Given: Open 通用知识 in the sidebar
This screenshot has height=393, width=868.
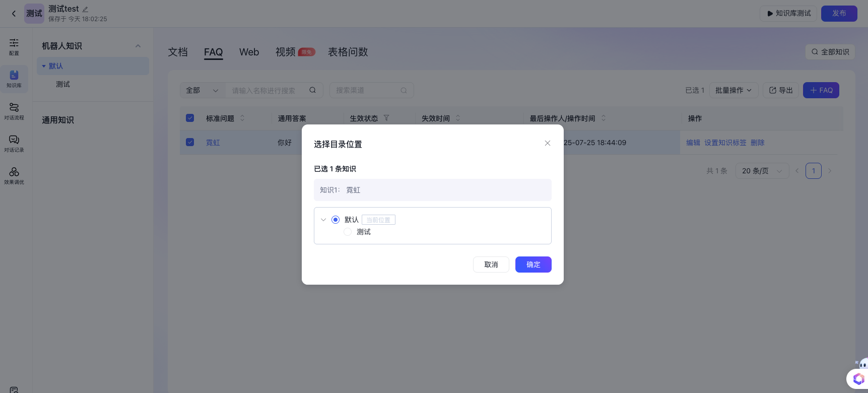Looking at the screenshot, I should (x=58, y=120).
